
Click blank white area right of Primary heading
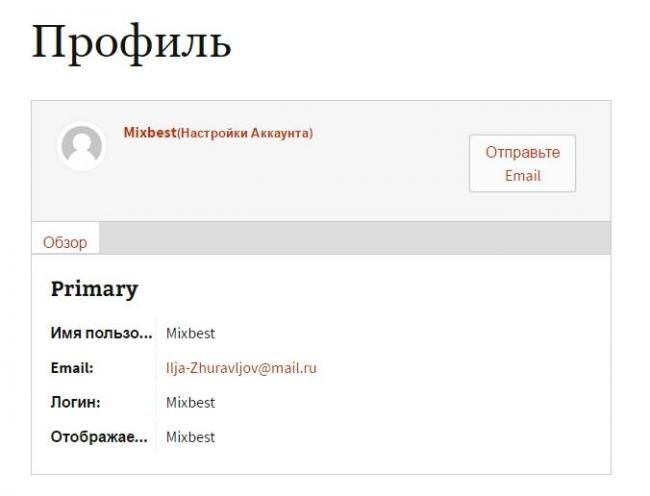pos(373,289)
